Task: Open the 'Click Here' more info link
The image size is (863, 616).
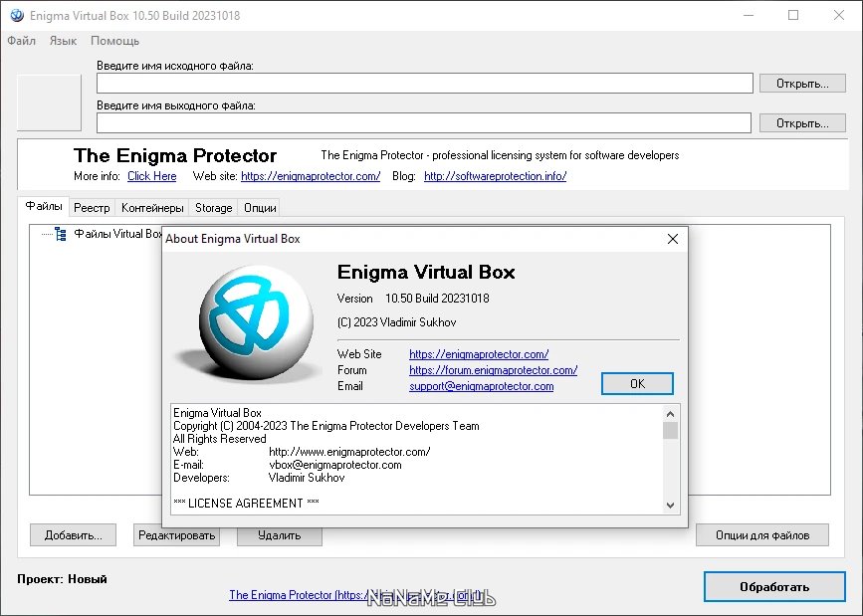Action: pyautogui.click(x=152, y=176)
